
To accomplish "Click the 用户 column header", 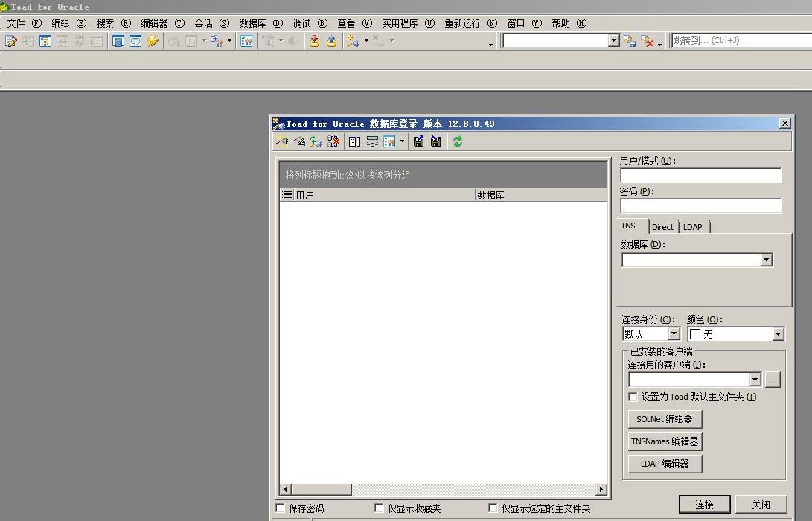I will (x=384, y=195).
